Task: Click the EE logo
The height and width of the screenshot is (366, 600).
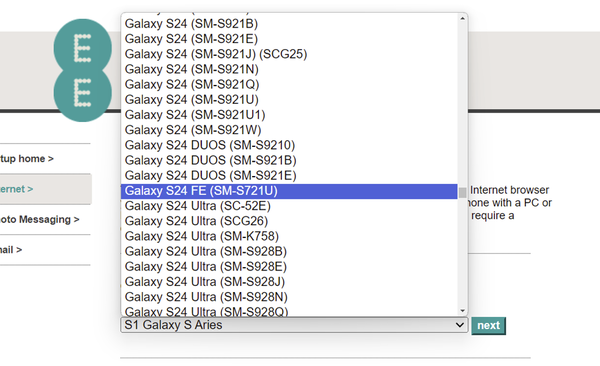Action: pos(83,70)
